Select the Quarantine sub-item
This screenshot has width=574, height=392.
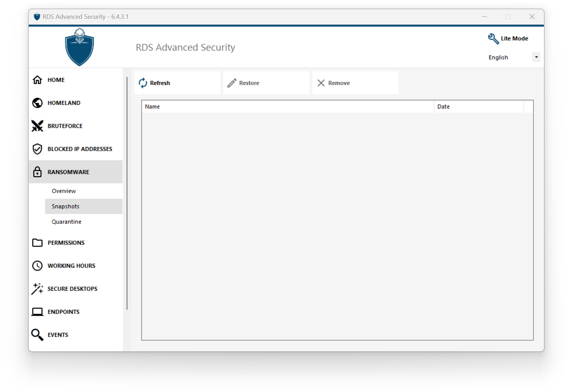(67, 222)
